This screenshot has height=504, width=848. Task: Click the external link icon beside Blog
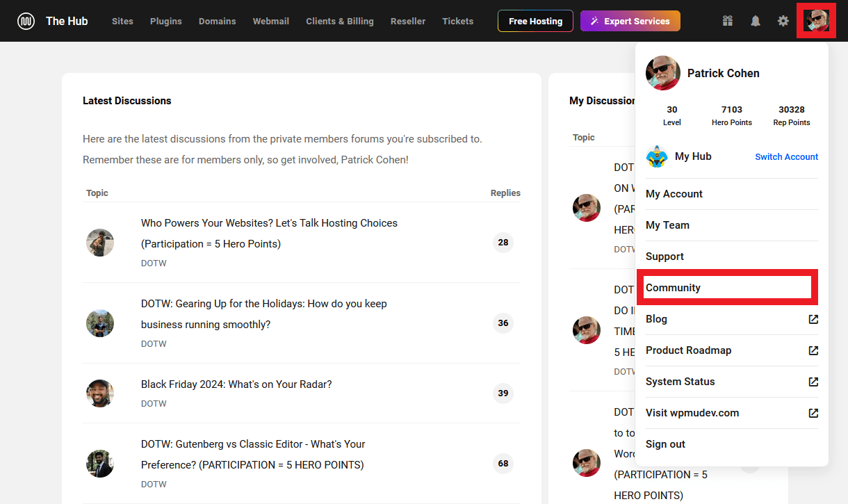pos(813,319)
